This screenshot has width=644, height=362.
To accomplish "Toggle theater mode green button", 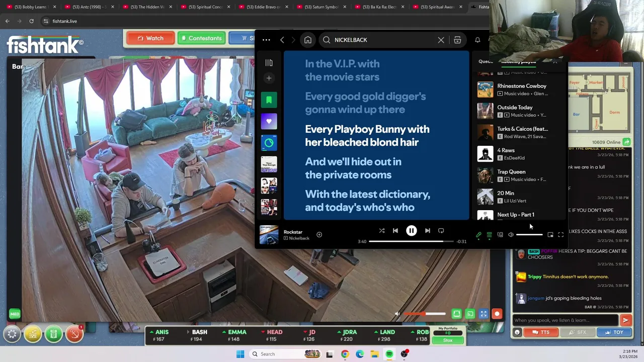I will tap(456, 314).
